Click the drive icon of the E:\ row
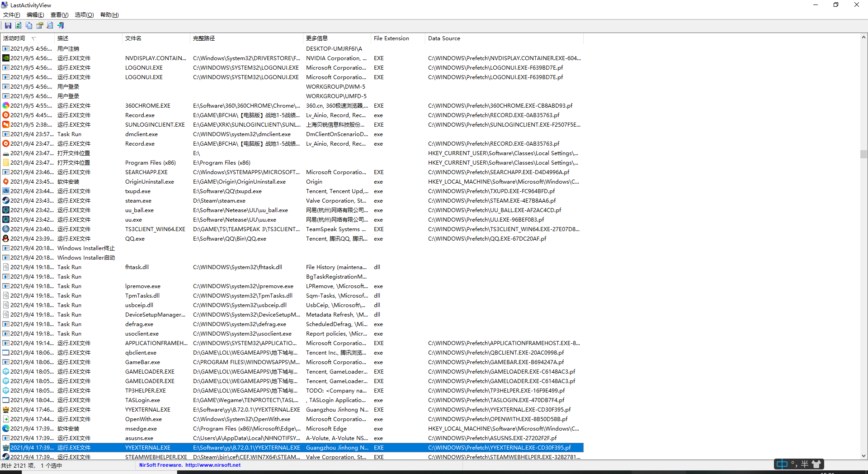 click(6, 153)
